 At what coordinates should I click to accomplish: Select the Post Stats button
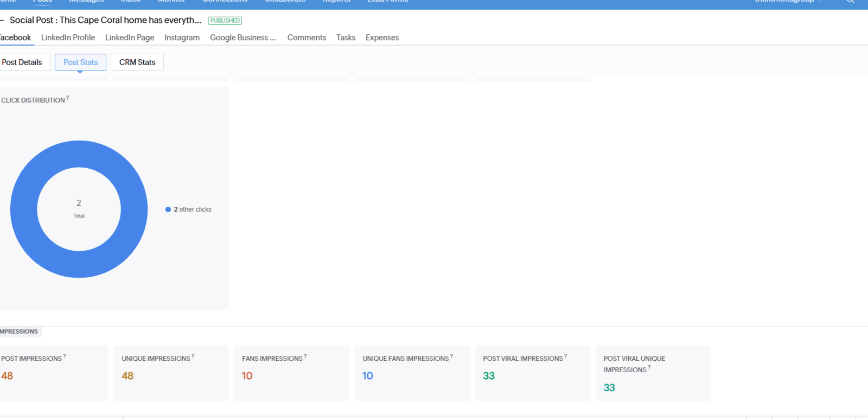tap(80, 62)
